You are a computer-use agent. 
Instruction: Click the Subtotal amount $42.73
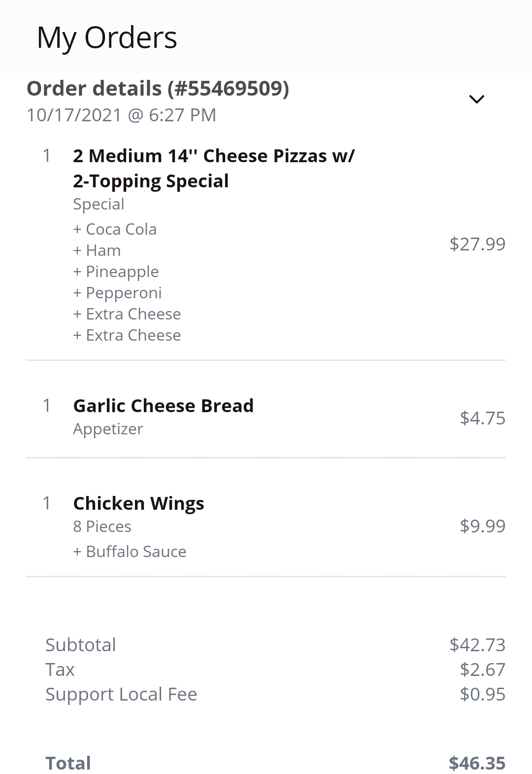tap(477, 645)
